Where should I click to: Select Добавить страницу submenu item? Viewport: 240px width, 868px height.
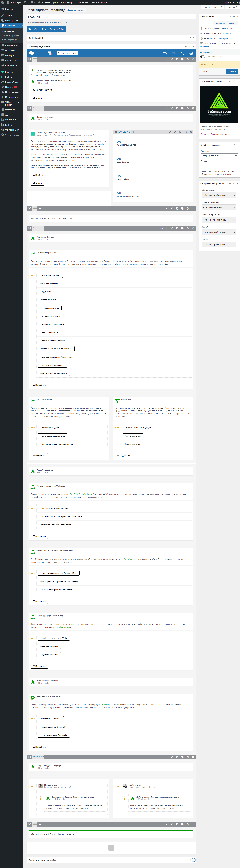click(x=10, y=35)
